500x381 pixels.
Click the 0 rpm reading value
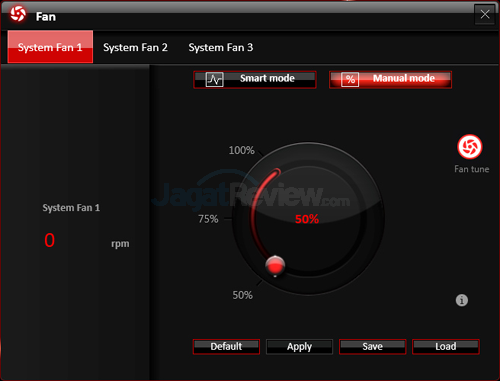coord(49,240)
